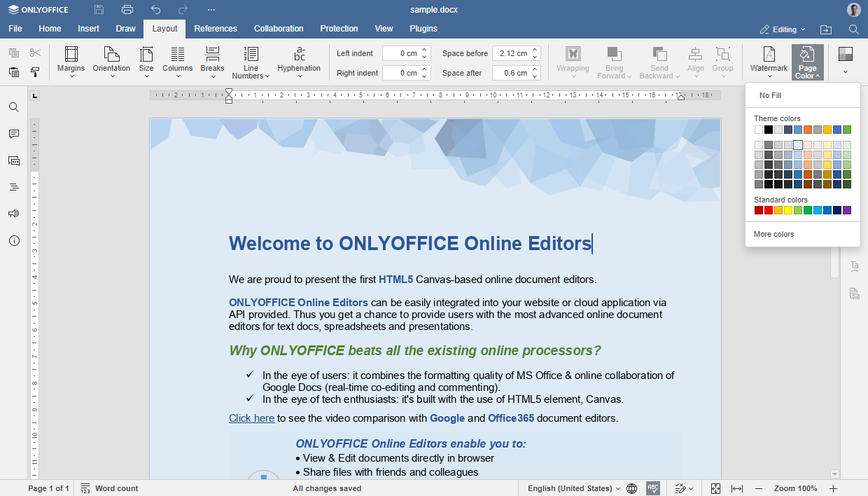Enable fit width view mode
The width and height of the screenshot is (868, 496).
click(736, 488)
